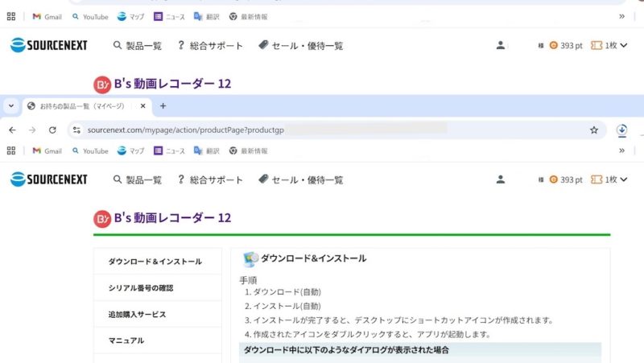Go to 追加購入サービス in the side menu
Image resolution: width=644 pixels, height=363 pixels.
pyautogui.click(x=137, y=314)
